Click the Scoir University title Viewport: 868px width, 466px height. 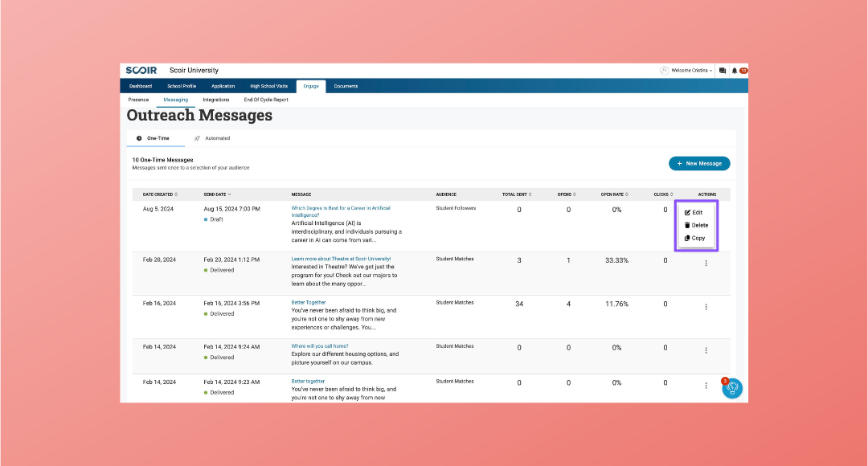[194, 70]
